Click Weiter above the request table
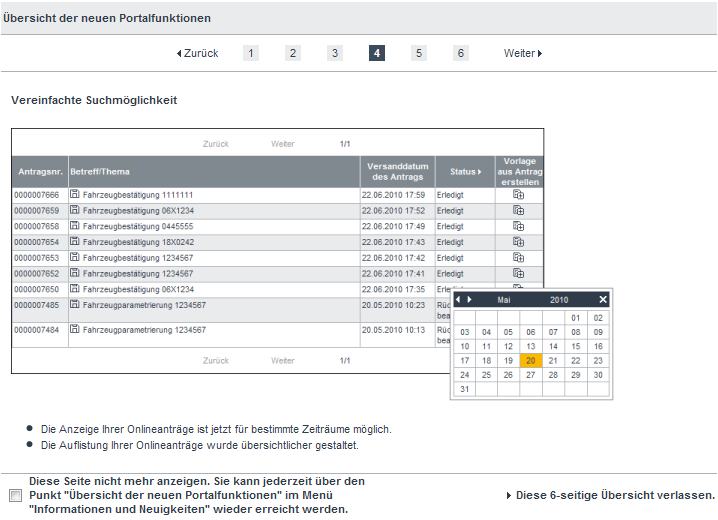Screen dimensions: 718x520 [x=283, y=144]
